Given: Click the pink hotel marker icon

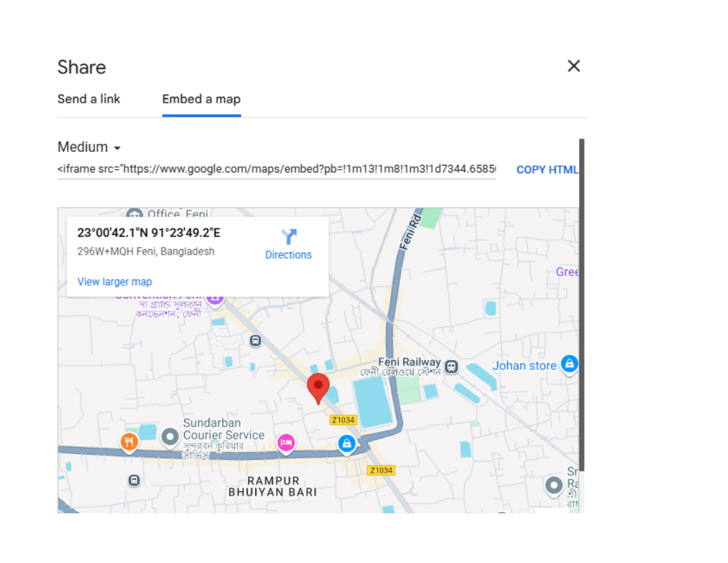Looking at the screenshot, I should (x=286, y=442).
